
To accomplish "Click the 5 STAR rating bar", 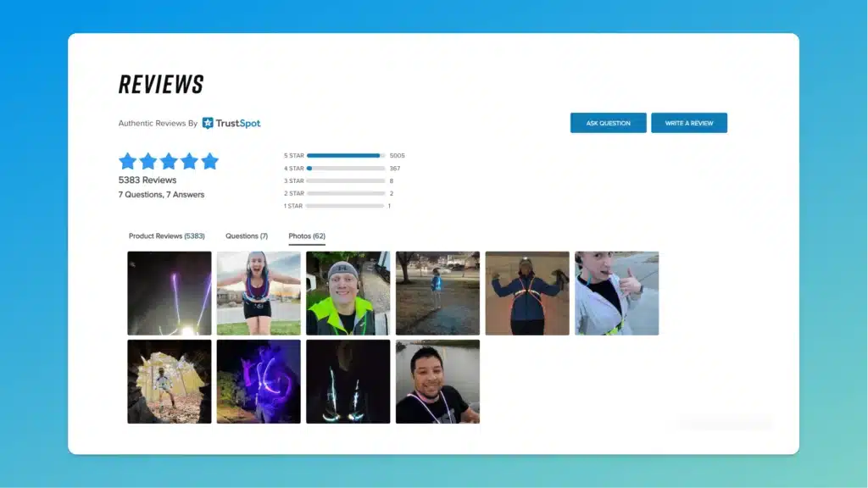I will pyautogui.click(x=344, y=155).
